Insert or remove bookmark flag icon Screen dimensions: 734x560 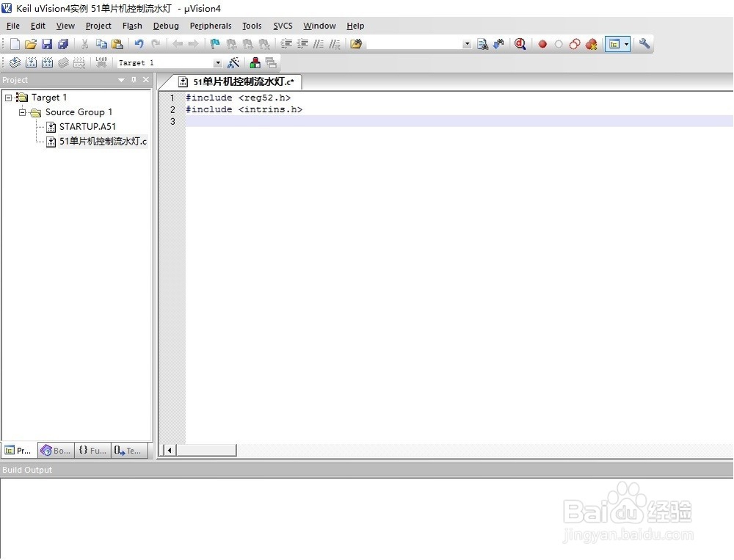[215, 44]
